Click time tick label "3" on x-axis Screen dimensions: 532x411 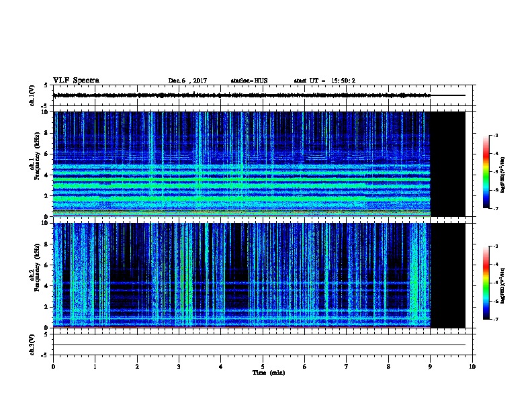[179, 367]
